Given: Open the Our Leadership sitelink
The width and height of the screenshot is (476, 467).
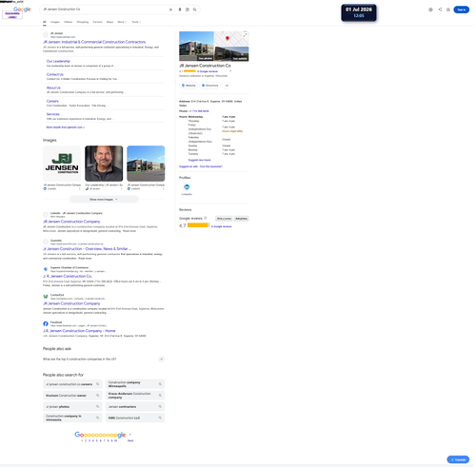Looking at the screenshot, I should click(58, 61).
